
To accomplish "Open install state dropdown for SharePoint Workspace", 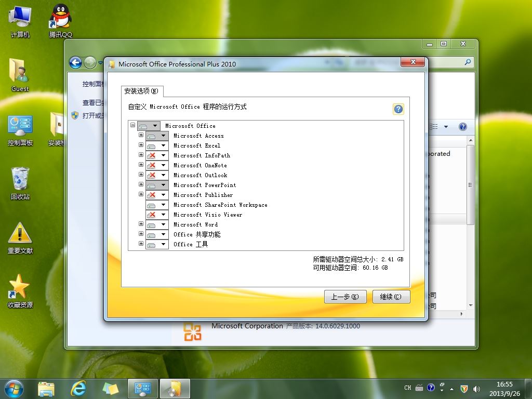I will [157, 205].
